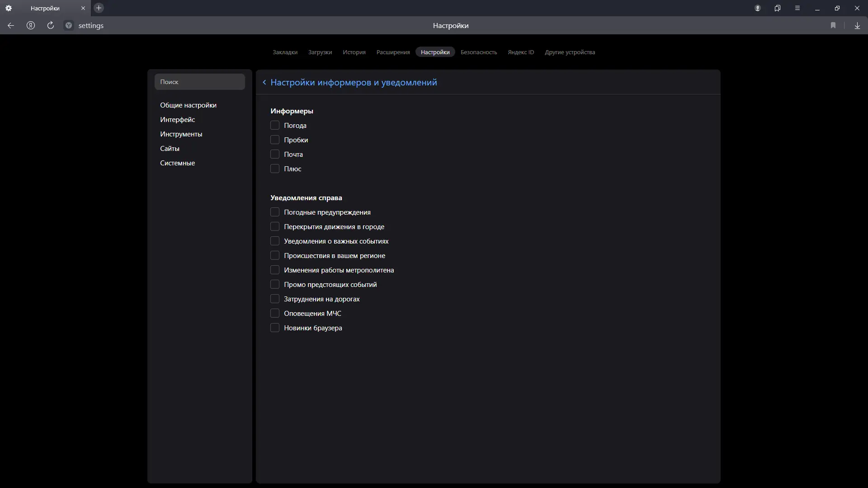
Task: Open the Расширения tab
Action: pos(393,52)
